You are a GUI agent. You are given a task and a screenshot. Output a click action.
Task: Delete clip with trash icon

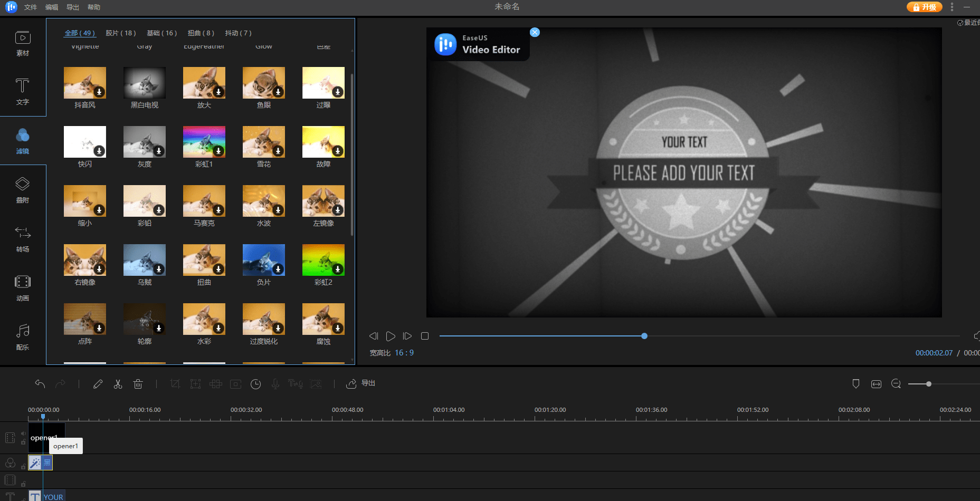(138, 384)
